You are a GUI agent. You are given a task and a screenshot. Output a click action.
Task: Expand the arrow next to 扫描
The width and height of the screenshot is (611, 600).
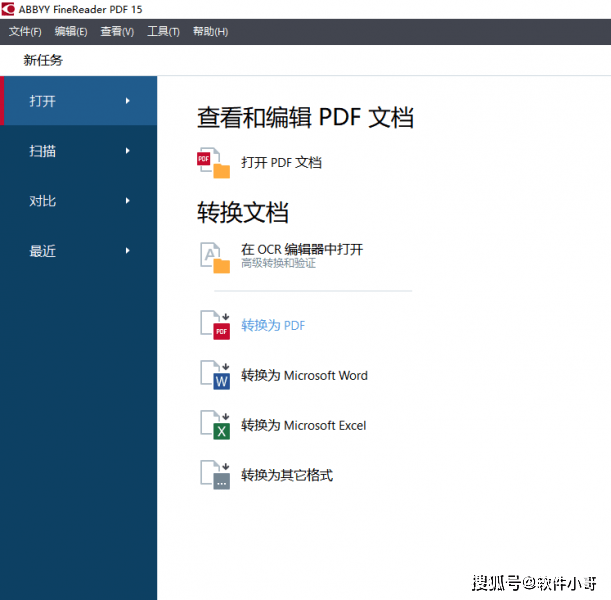coord(127,151)
